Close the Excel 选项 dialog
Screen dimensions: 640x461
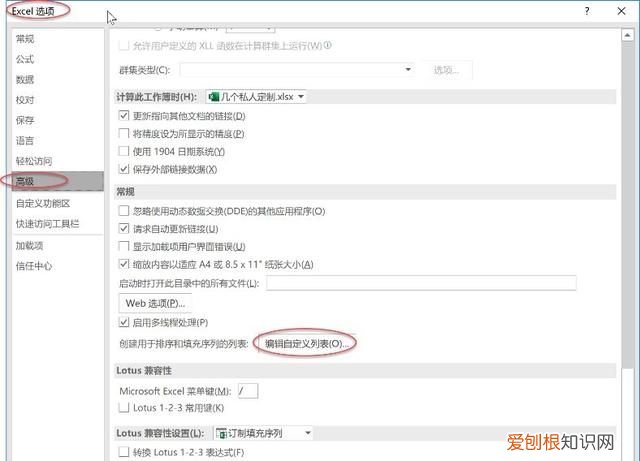click(x=621, y=11)
